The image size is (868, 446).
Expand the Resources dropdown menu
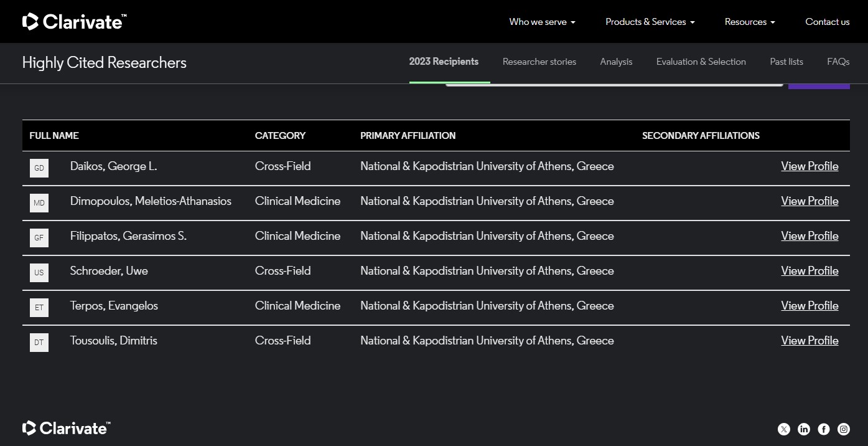tap(749, 22)
